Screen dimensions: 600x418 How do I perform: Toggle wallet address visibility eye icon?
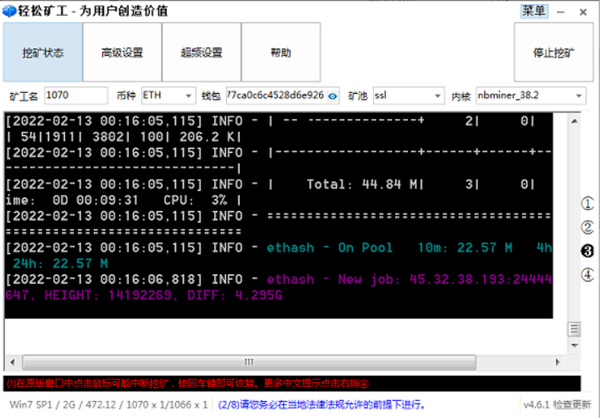click(x=333, y=96)
